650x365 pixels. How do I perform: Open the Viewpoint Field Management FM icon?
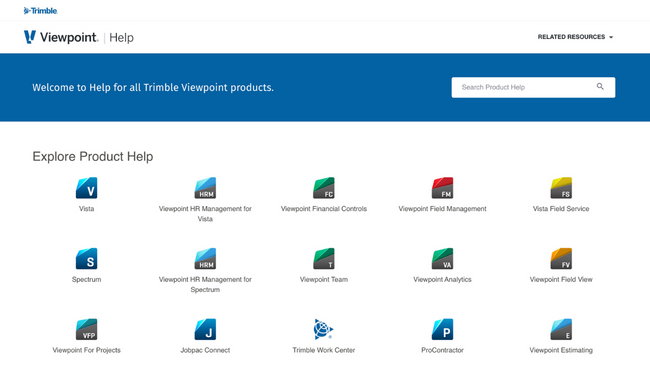click(x=442, y=188)
